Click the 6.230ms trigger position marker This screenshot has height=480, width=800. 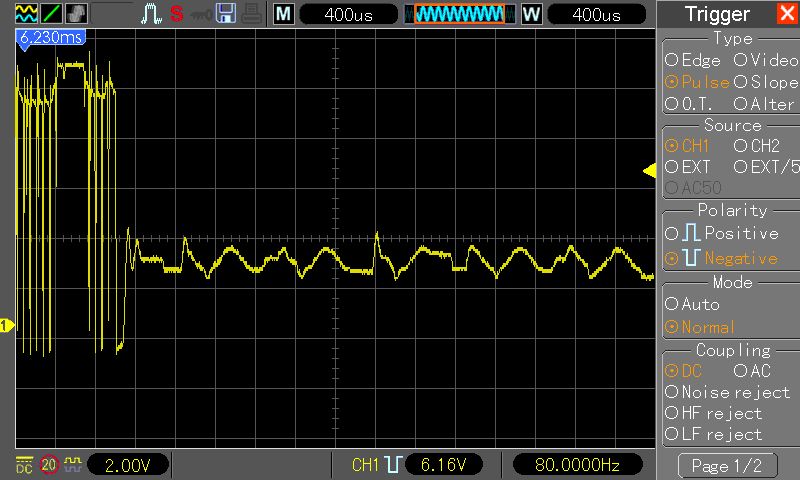click(50, 39)
